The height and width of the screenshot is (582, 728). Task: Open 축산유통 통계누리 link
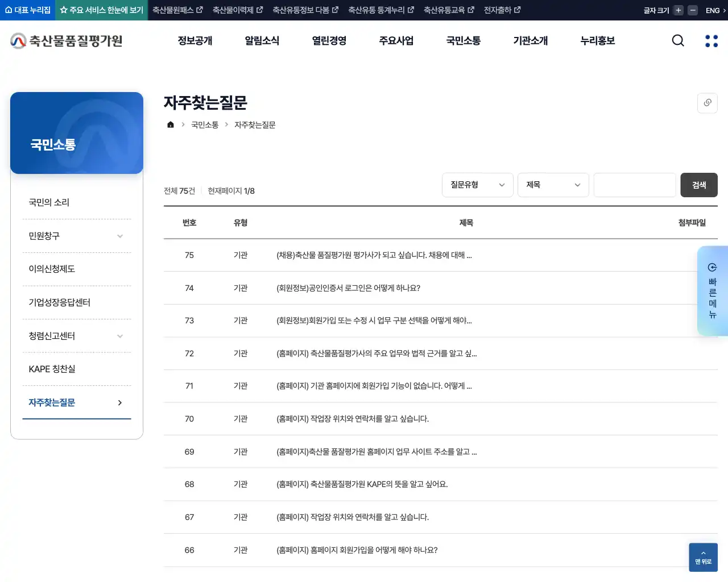coord(381,10)
